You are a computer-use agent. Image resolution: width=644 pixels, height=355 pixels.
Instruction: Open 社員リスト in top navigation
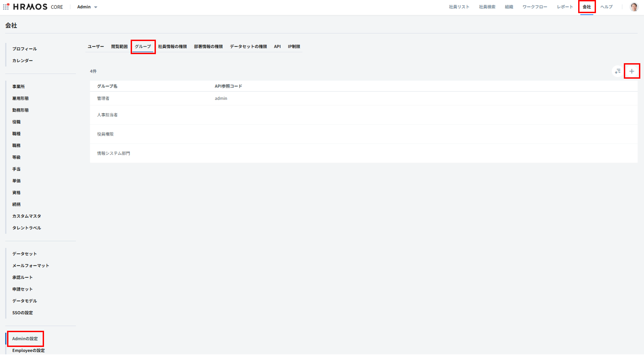[x=459, y=7]
